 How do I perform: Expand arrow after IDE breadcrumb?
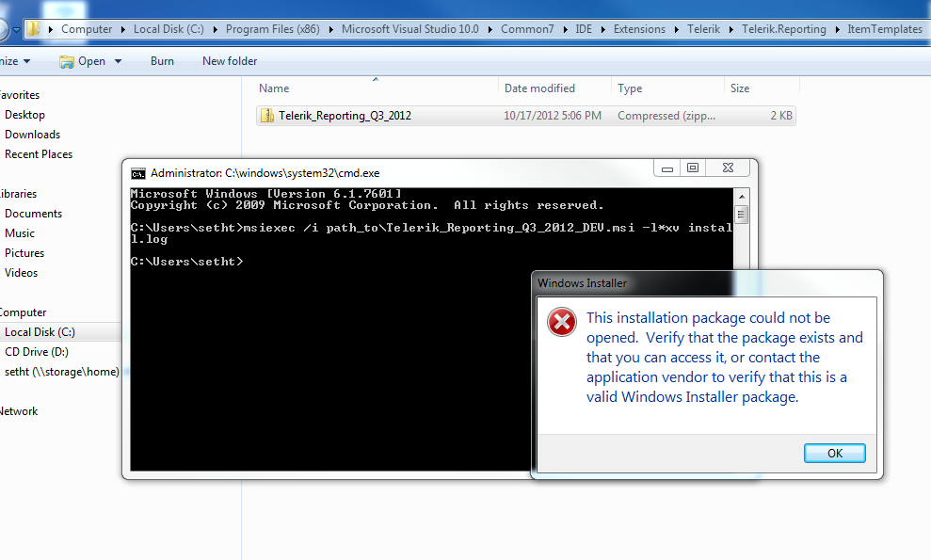click(x=602, y=29)
